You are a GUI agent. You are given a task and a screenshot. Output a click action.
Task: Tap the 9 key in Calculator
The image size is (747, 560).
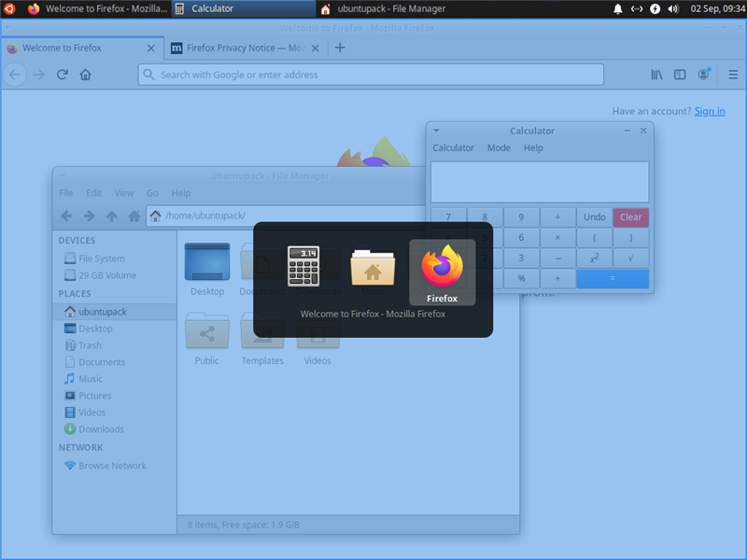(521, 217)
